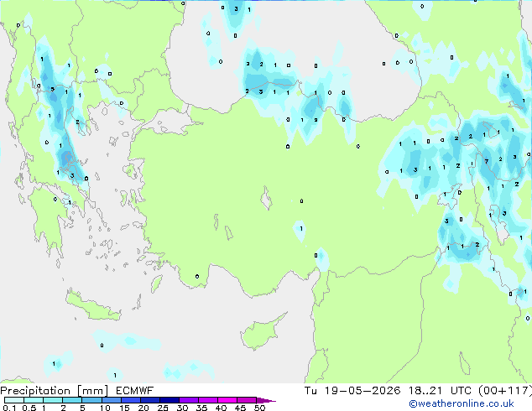Click the 0.1–0.5 mm lightest legend swatch
The image size is (532, 411).
(x=14, y=400)
